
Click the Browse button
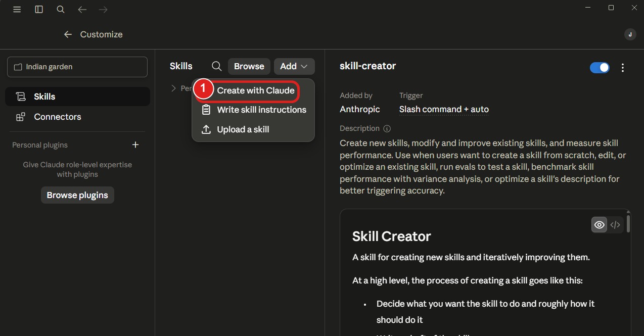click(249, 66)
